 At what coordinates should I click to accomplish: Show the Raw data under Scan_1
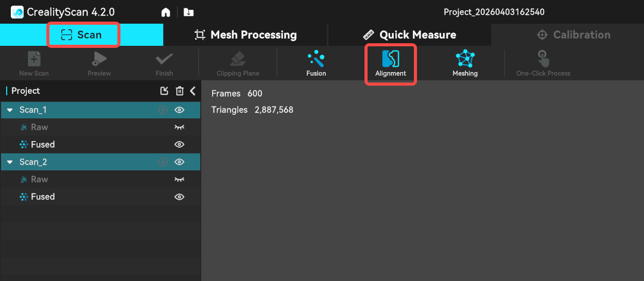[x=179, y=127]
